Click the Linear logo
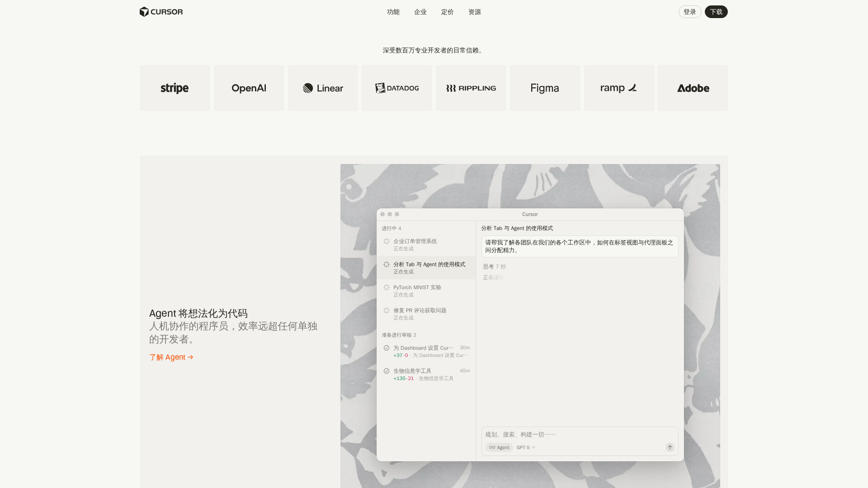868x488 pixels. coord(322,88)
